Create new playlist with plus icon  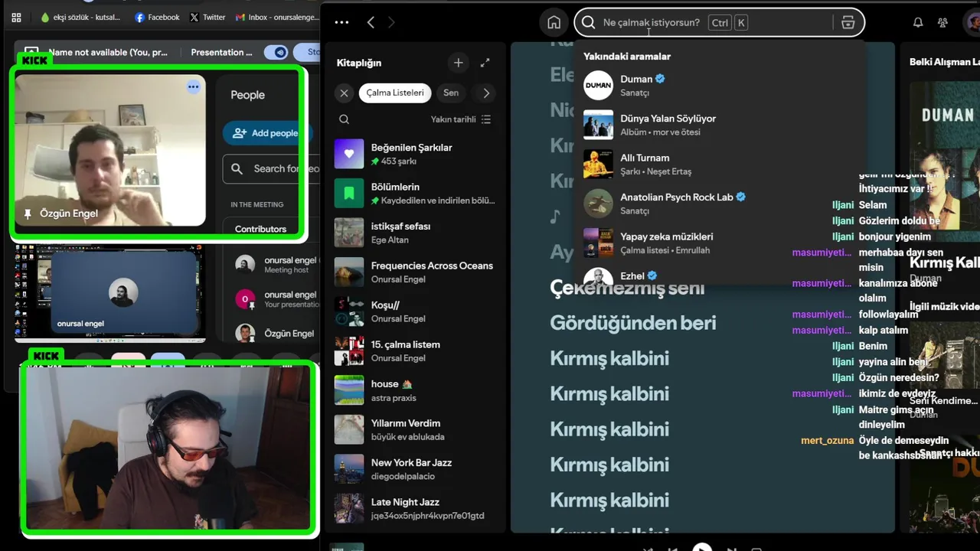458,63
